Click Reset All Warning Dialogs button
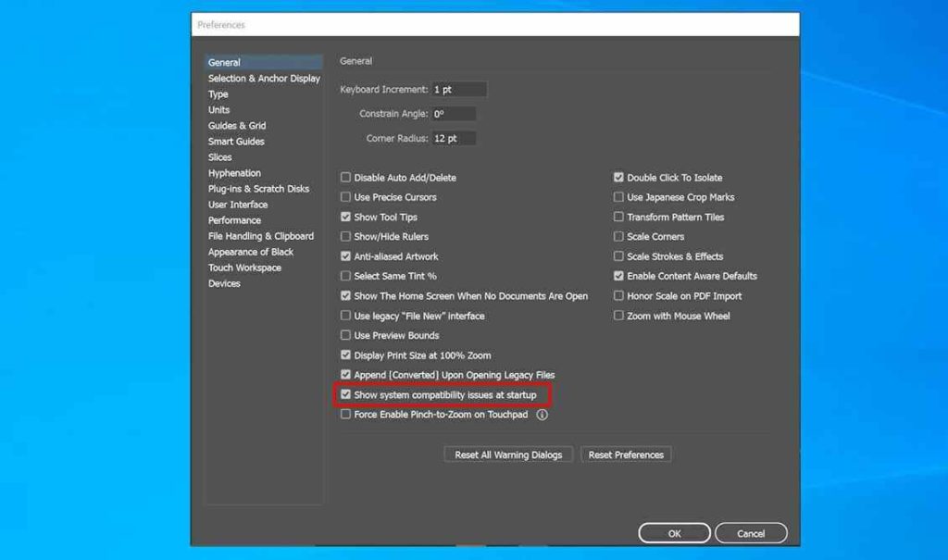Viewport: 948px width, 560px height. click(x=508, y=454)
